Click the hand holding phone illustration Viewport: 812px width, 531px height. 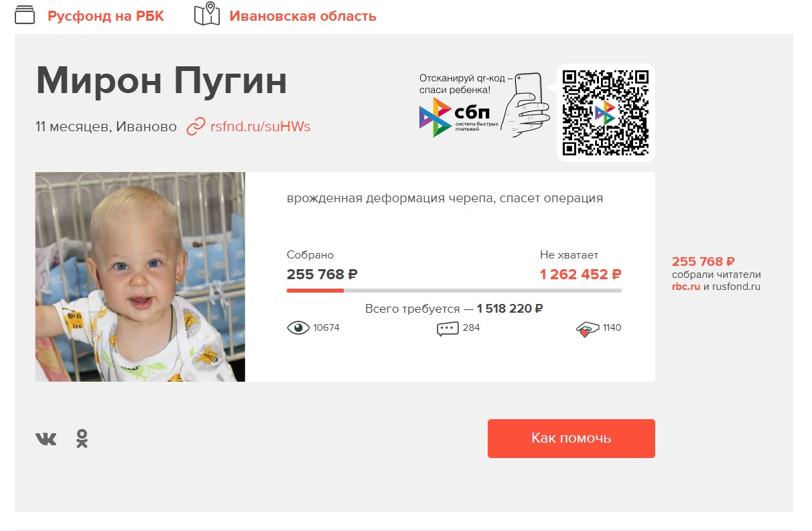pyautogui.click(x=525, y=106)
